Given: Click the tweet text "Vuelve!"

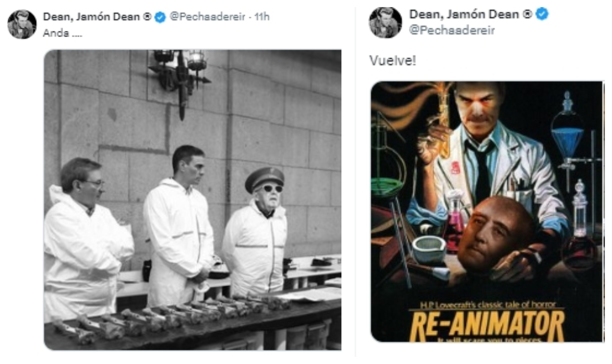Looking at the screenshot, I should coord(392,60).
